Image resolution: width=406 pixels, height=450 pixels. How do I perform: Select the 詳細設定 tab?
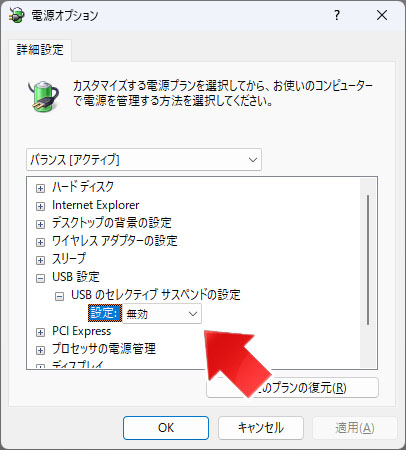40,50
